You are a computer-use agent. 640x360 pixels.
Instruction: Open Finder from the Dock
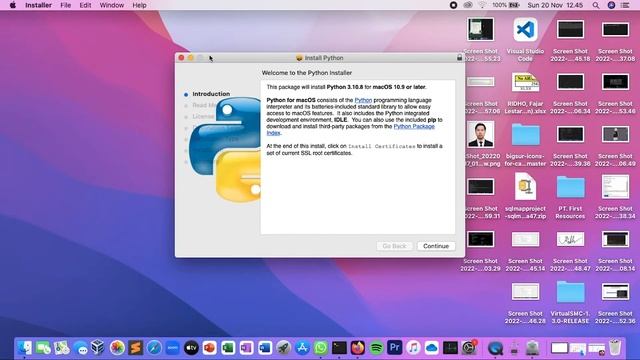pyautogui.click(x=24, y=348)
